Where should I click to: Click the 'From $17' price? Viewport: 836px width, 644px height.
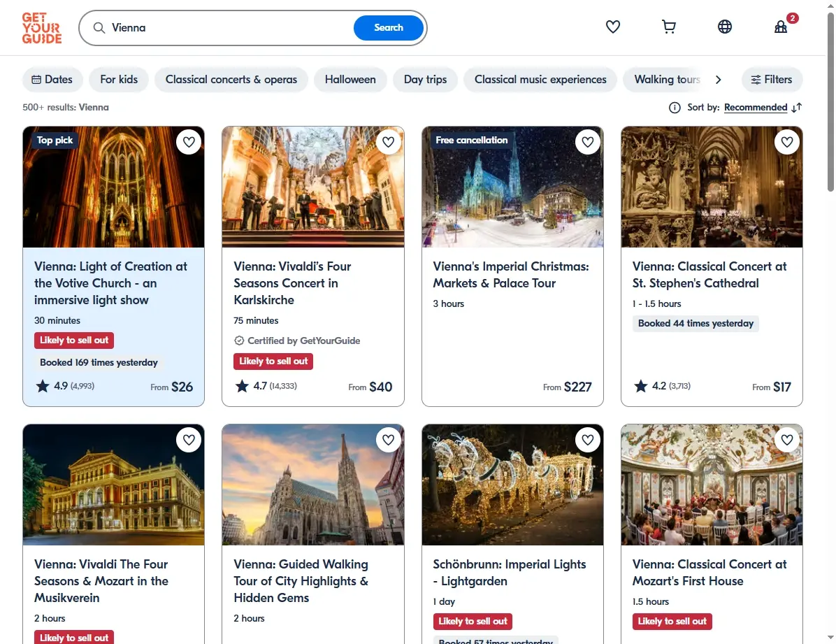[x=772, y=387]
